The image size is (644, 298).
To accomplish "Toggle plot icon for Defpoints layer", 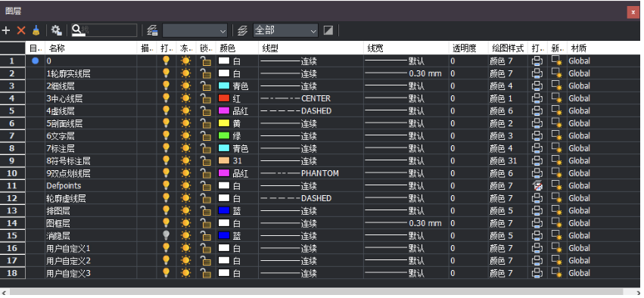I will click(537, 186).
